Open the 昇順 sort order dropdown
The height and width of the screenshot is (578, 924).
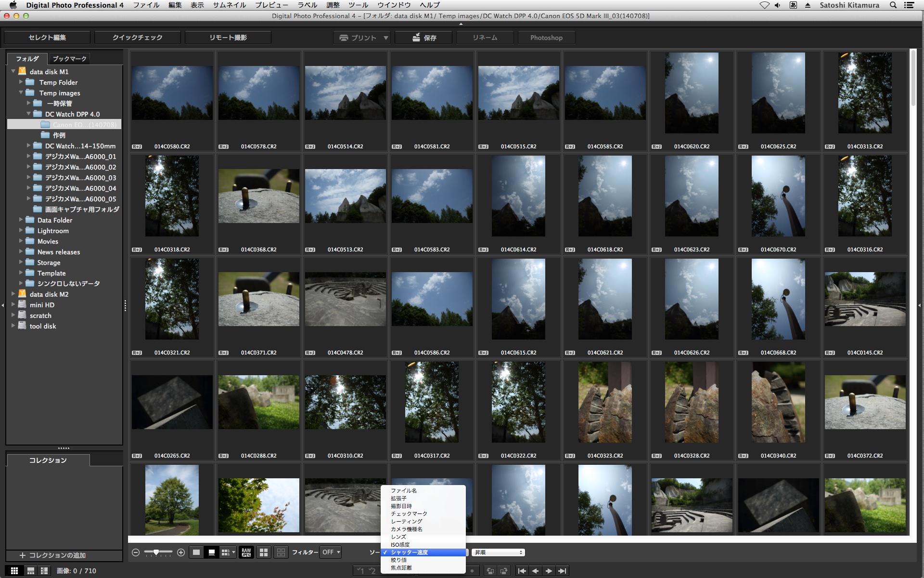(498, 552)
